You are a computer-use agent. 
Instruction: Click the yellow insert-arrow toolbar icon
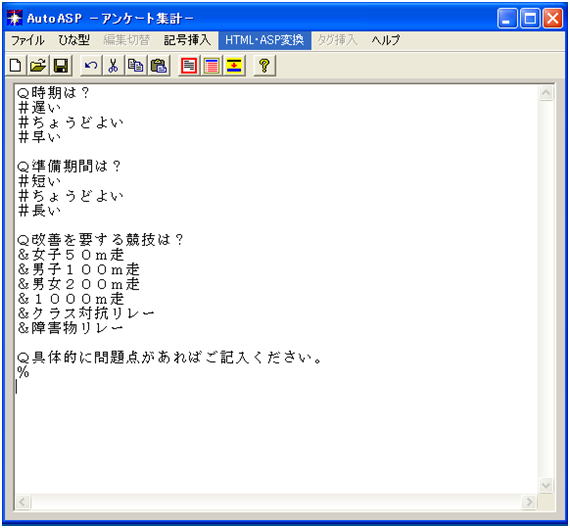click(234, 66)
